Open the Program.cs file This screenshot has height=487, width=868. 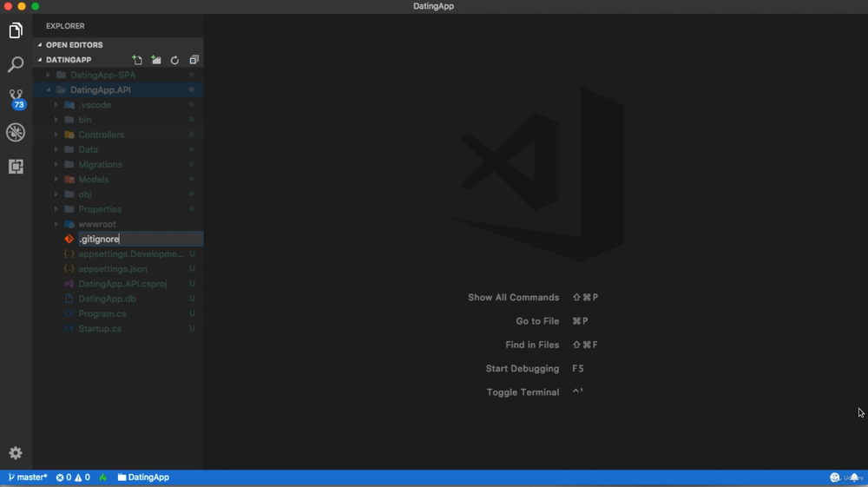coord(118,313)
